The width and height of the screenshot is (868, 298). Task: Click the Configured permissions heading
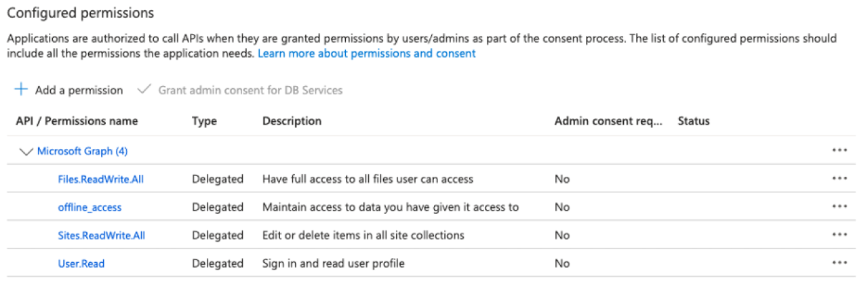[x=81, y=13]
